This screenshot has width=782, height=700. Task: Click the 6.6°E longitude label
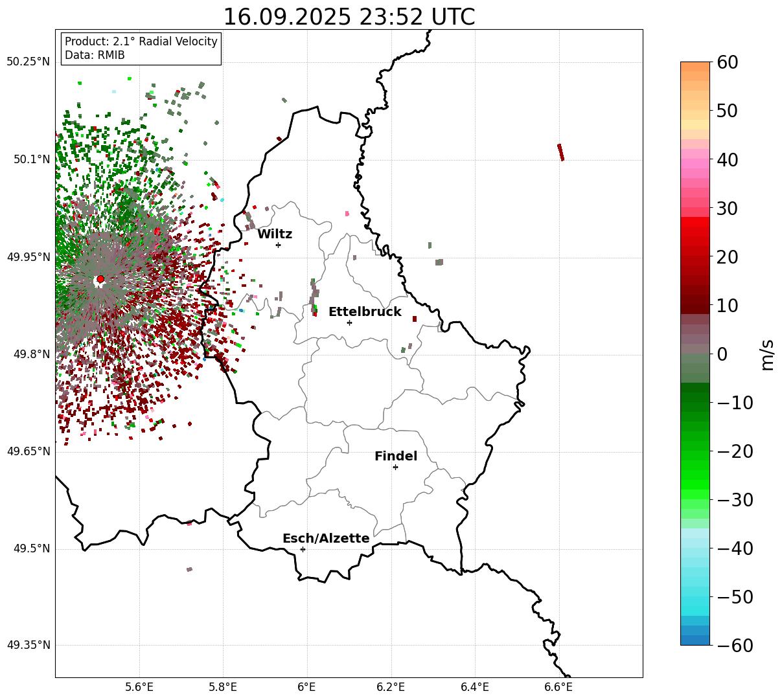coord(558,686)
